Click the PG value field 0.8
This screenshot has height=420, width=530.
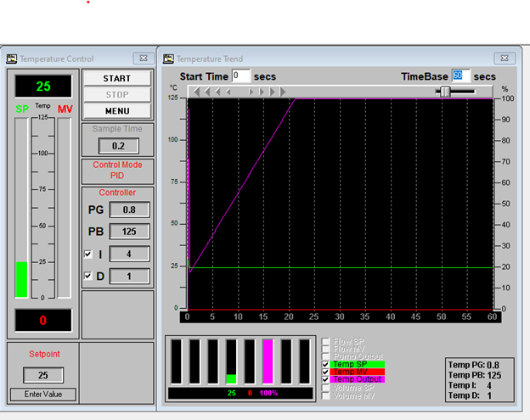point(129,210)
